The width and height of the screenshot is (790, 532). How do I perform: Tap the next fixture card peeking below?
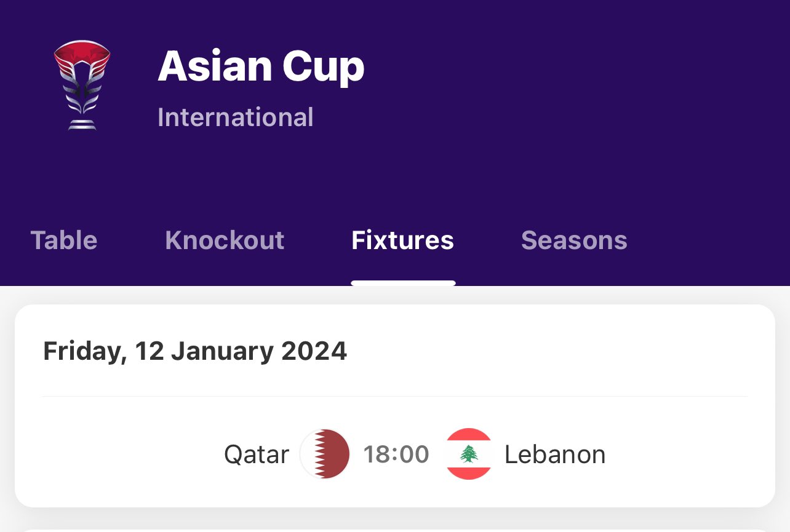coord(395,530)
